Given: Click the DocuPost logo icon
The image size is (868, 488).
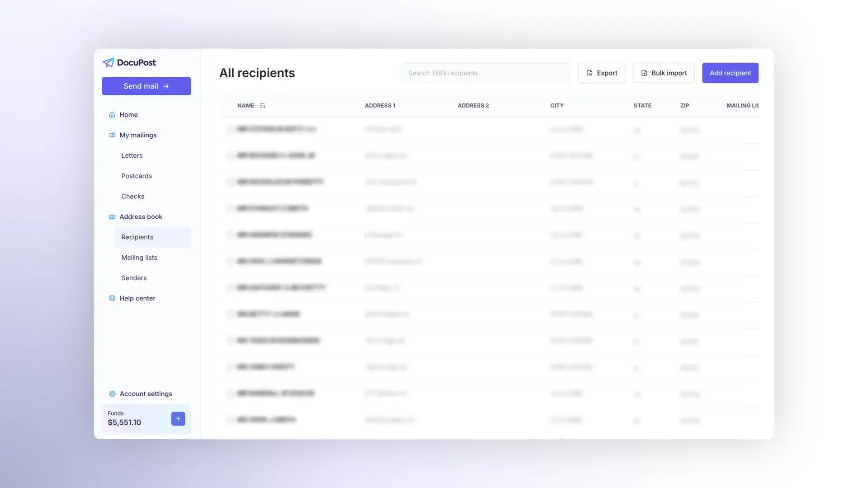Looking at the screenshot, I should pyautogui.click(x=108, y=62).
